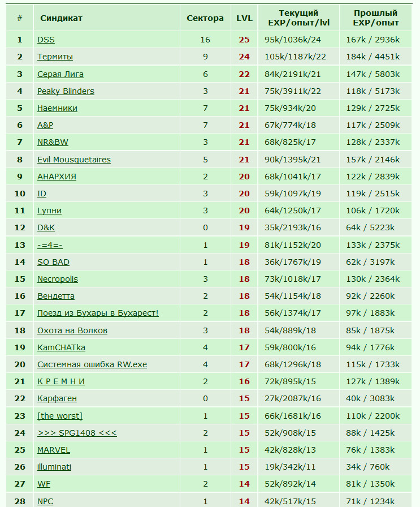Image resolution: width=420 pixels, height=507 pixels.
Task: Select the Наемники syndicate link
Action: point(57,108)
